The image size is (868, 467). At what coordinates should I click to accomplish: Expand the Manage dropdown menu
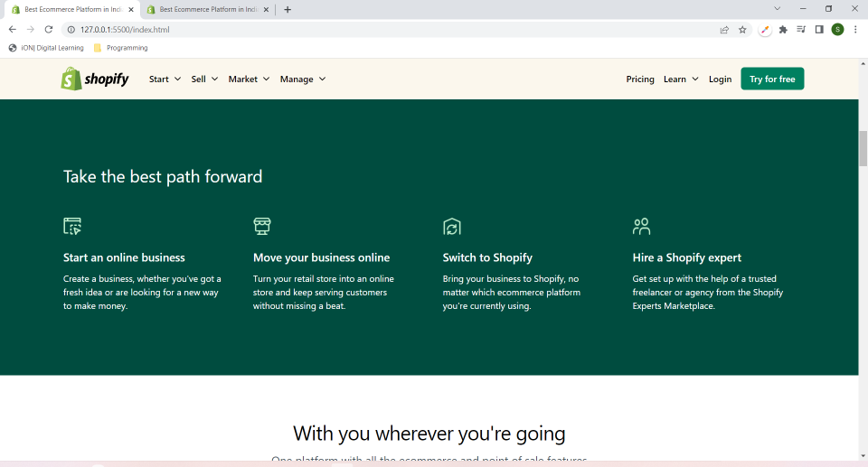tap(303, 79)
